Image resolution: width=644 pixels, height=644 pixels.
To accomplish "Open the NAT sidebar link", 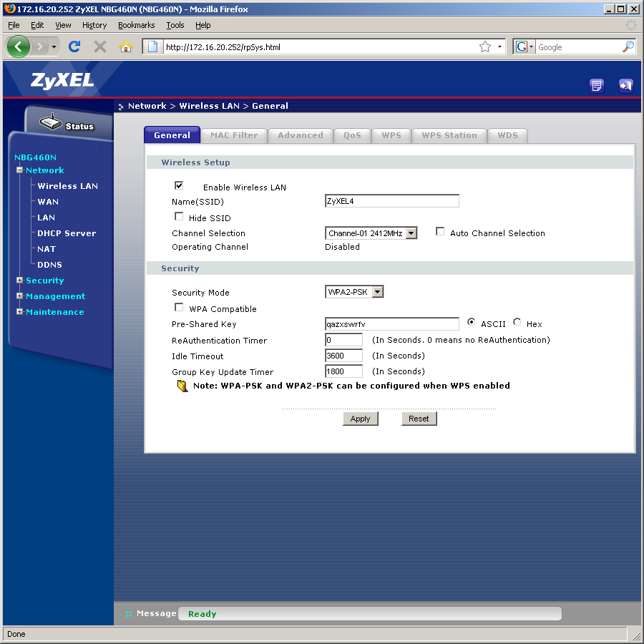I will point(47,248).
